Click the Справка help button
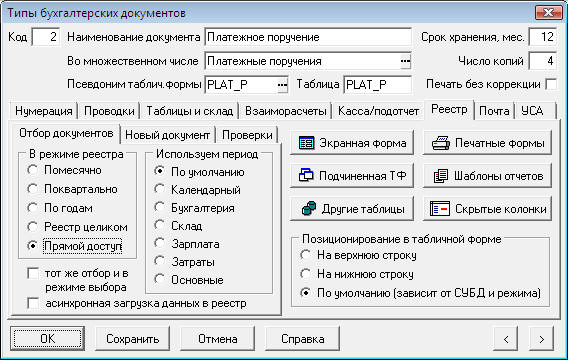The image size is (568, 360). [302, 339]
